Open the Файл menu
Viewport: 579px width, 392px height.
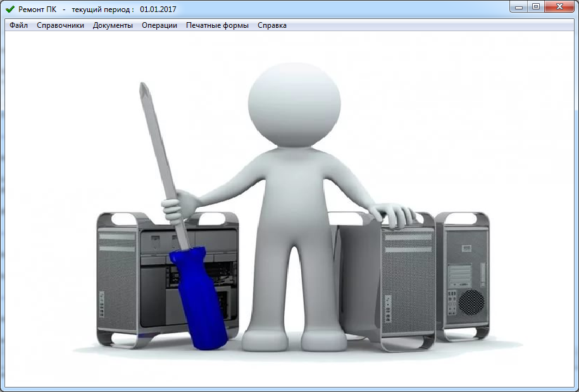(18, 25)
